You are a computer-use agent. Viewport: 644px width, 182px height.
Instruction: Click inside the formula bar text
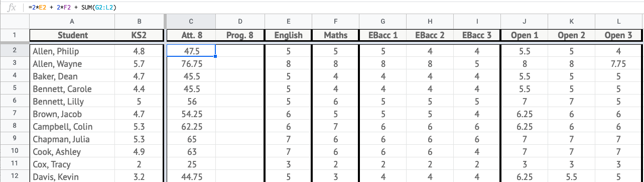click(70, 8)
